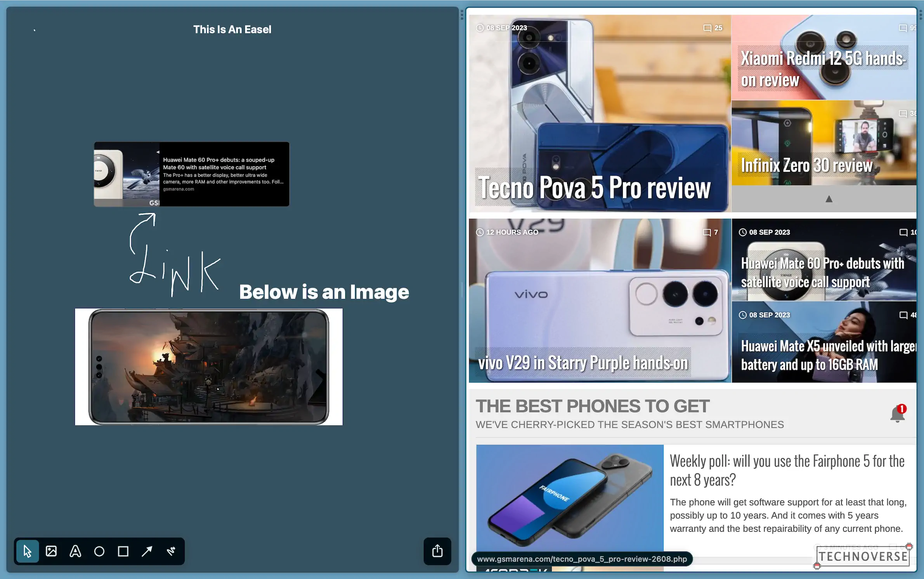Open Weekly poll Fairphone 5 article title
The width and height of the screenshot is (924, 579).
(787, 470)
